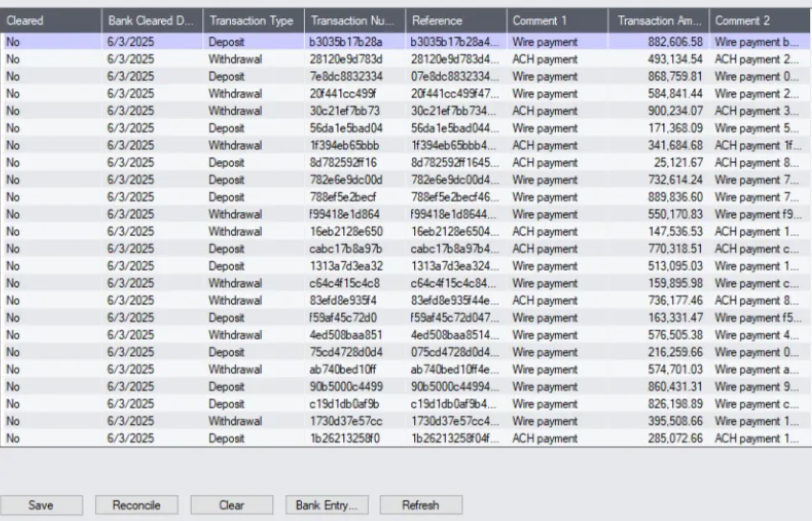
Task: Click the amount 341,684.68
Action: coord(675,145)
